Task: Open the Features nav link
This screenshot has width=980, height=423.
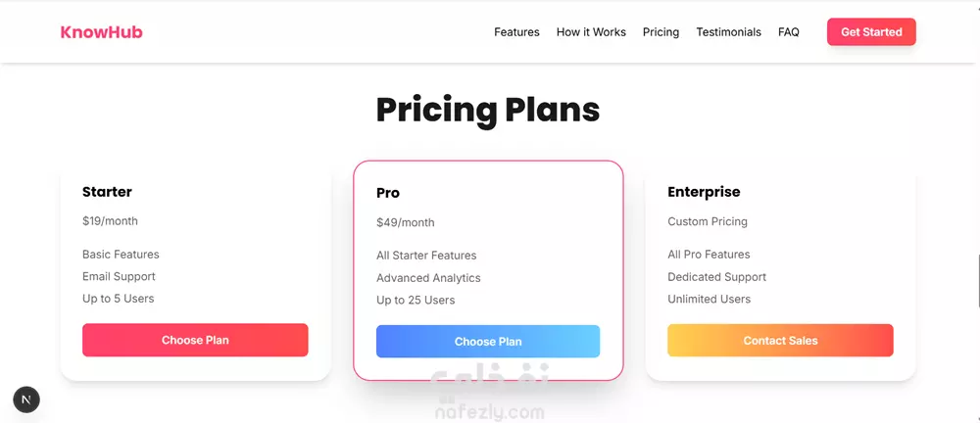Action: (x=516, y=32)
